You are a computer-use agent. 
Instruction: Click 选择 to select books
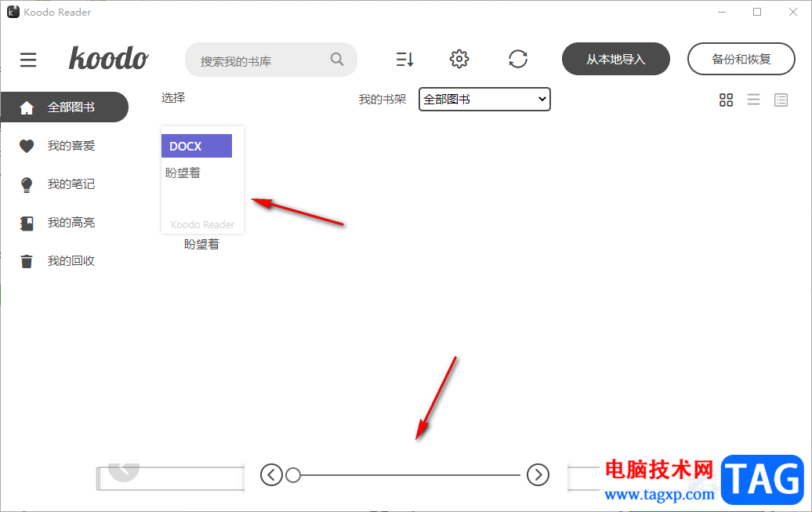point(173,98)
